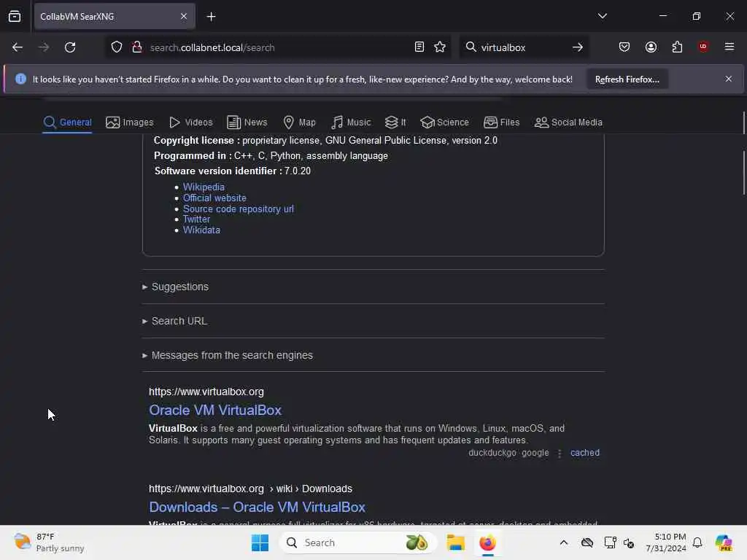
Task: Open the Twitter infobox link
Action: (x=196, y=219)
